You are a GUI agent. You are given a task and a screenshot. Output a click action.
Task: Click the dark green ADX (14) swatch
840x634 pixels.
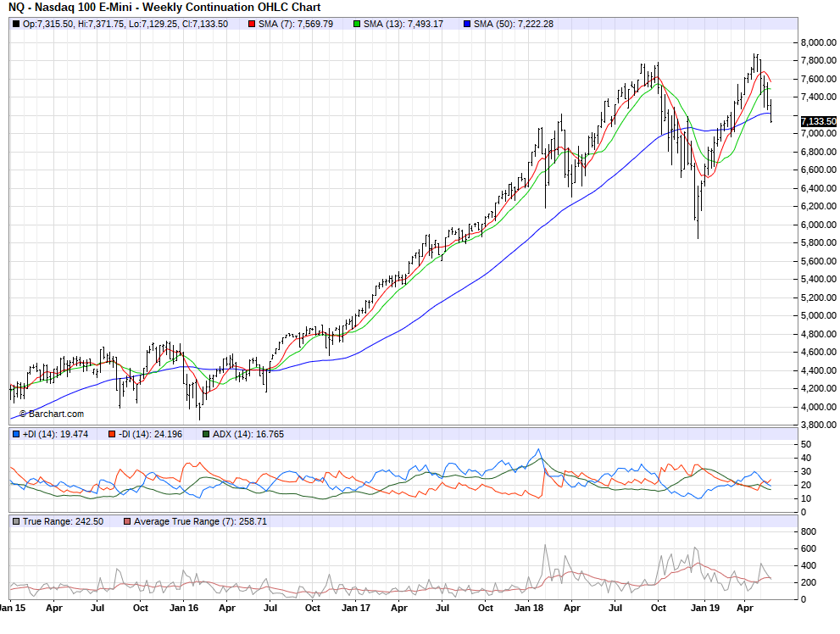click(206, 434)
